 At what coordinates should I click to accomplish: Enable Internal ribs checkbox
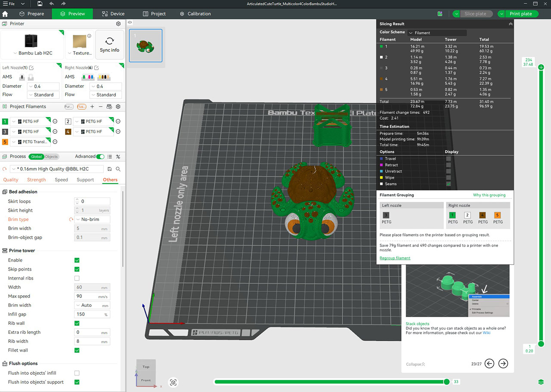77,278
